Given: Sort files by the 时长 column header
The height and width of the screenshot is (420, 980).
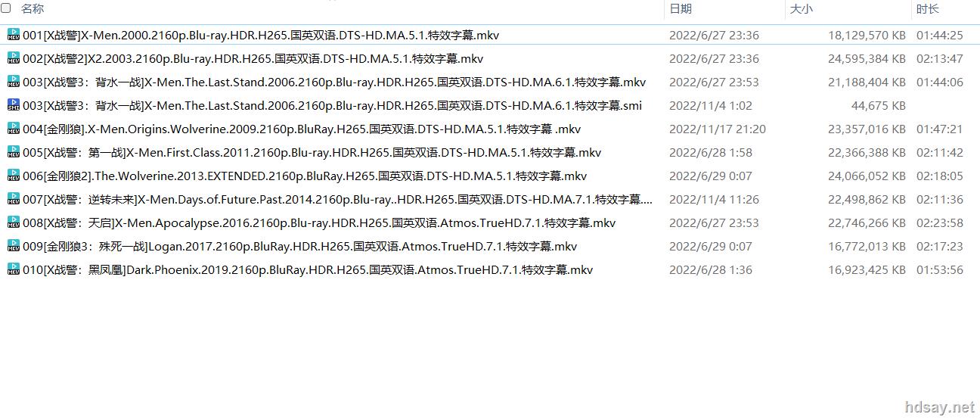Looking at the screenshot, I should click(x=928, y=9).
